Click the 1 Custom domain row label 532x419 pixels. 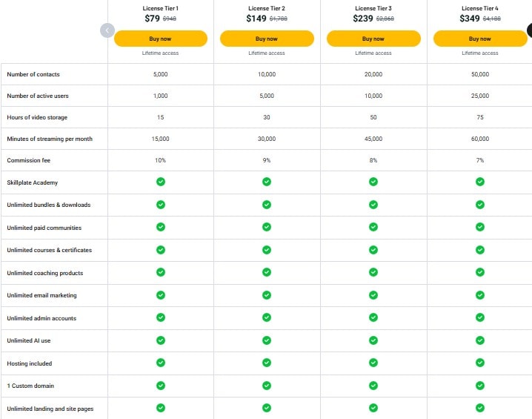click(30, 386)
